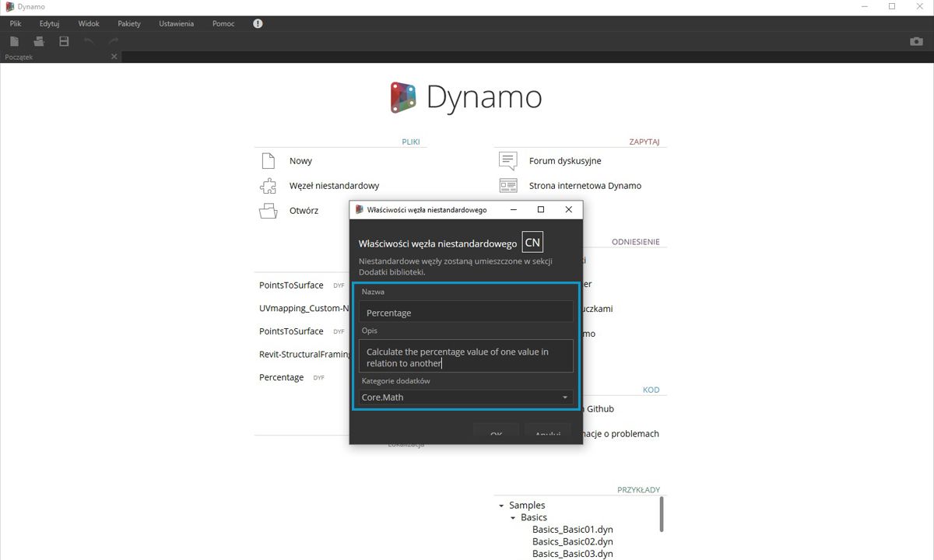Open the notification exclamation icon

258,23
